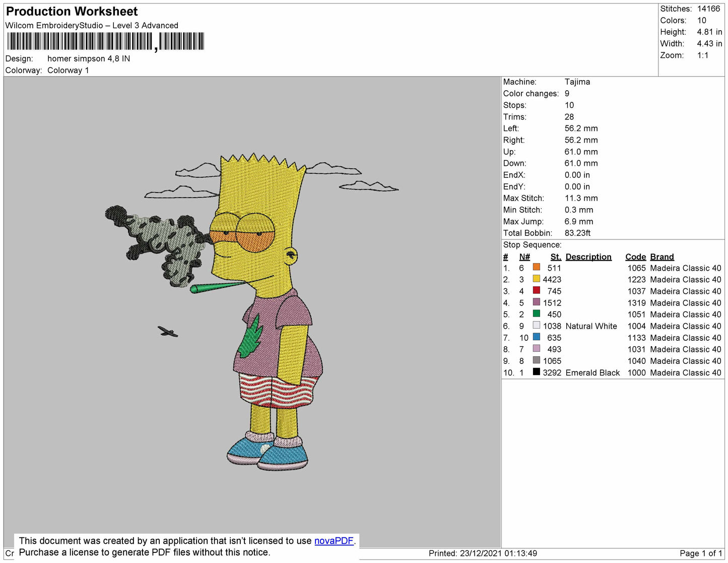
Task: Click the Min Stitch value 0.3 mm
Action: 579,210
